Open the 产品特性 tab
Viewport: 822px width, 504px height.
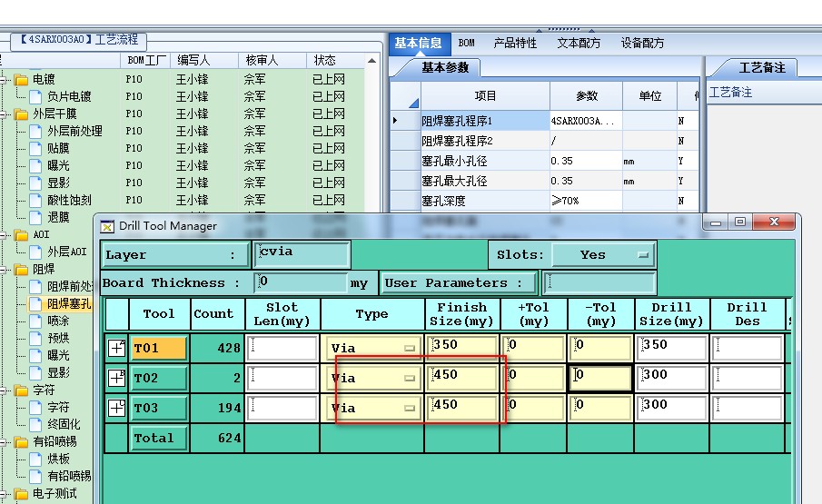pos(515,43)
